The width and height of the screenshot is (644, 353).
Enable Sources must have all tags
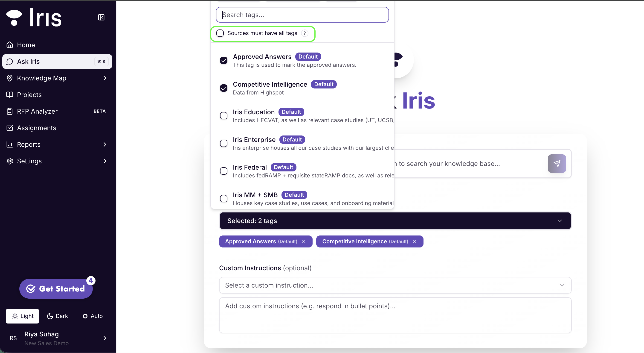[x=220, y=33]
